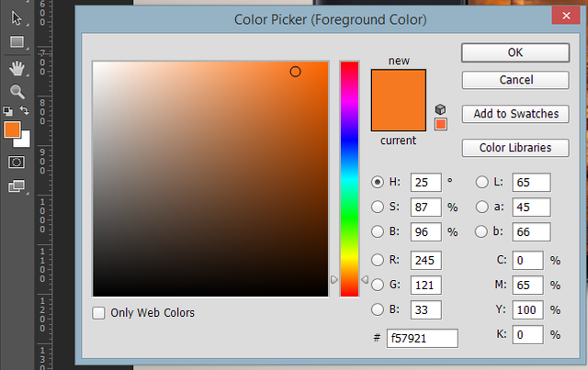Change the screen mode icon
The image size is (588, 370).
pos(17,185)
